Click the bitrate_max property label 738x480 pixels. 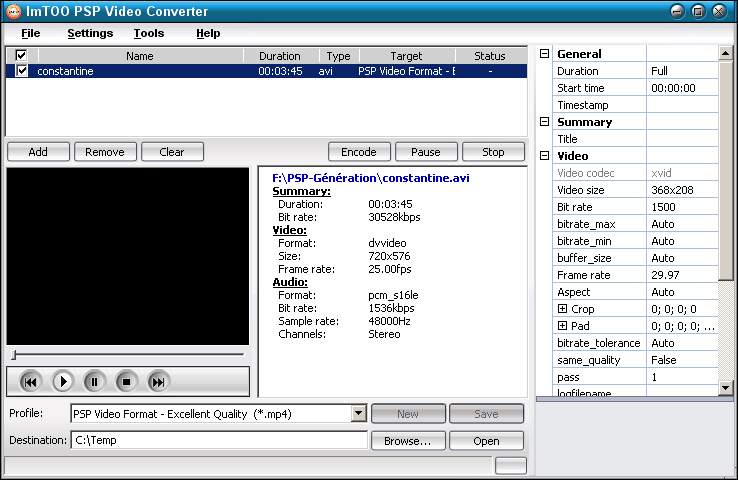click(x=586, y=224)
